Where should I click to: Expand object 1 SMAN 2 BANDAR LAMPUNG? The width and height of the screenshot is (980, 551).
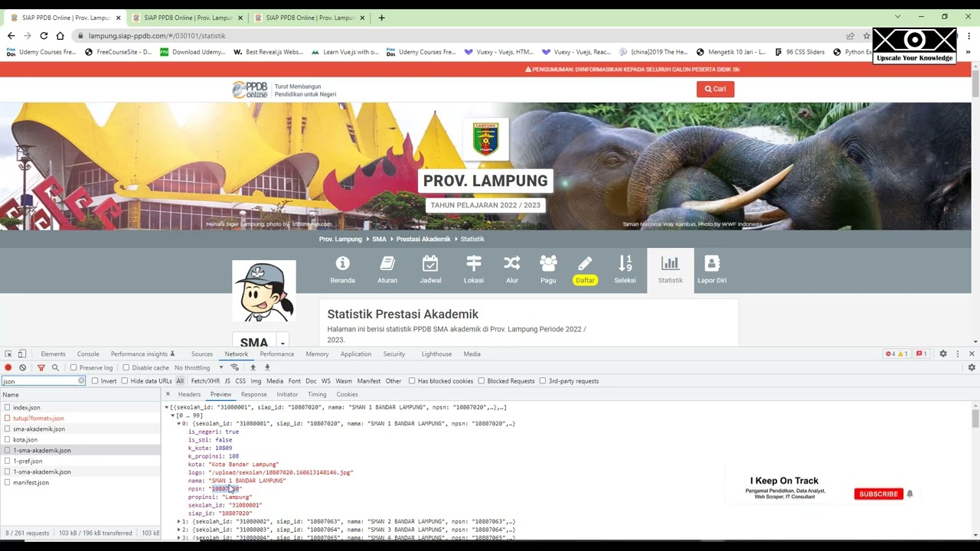tap(179, 522)
